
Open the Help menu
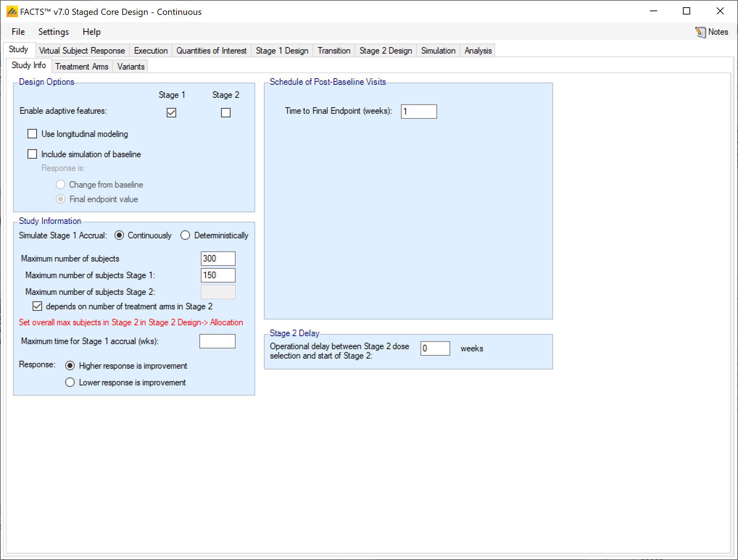coord(91,32)
